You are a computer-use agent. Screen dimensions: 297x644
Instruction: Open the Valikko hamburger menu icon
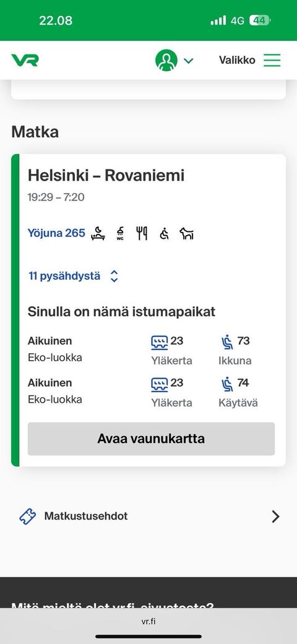tap(272, 61)
